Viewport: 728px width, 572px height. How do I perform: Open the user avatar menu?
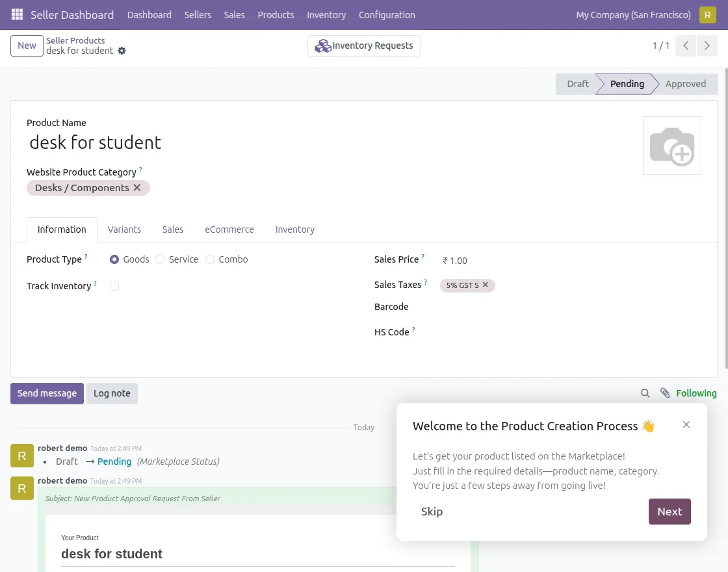707,14
